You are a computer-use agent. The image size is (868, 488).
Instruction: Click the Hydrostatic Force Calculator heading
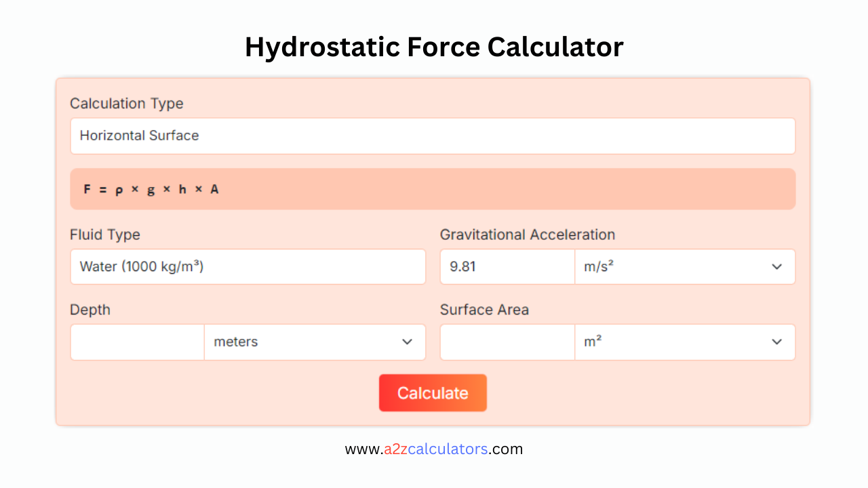click(434, 47)
